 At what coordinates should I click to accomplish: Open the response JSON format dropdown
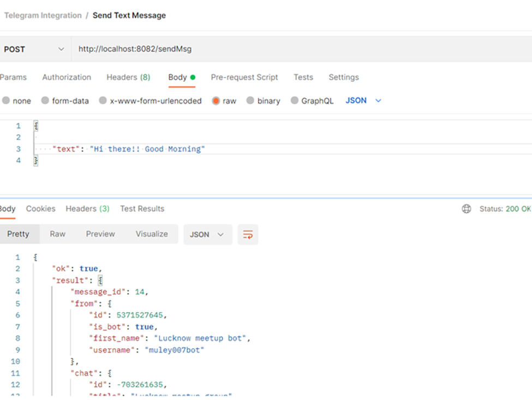click(x=207, y=235)
